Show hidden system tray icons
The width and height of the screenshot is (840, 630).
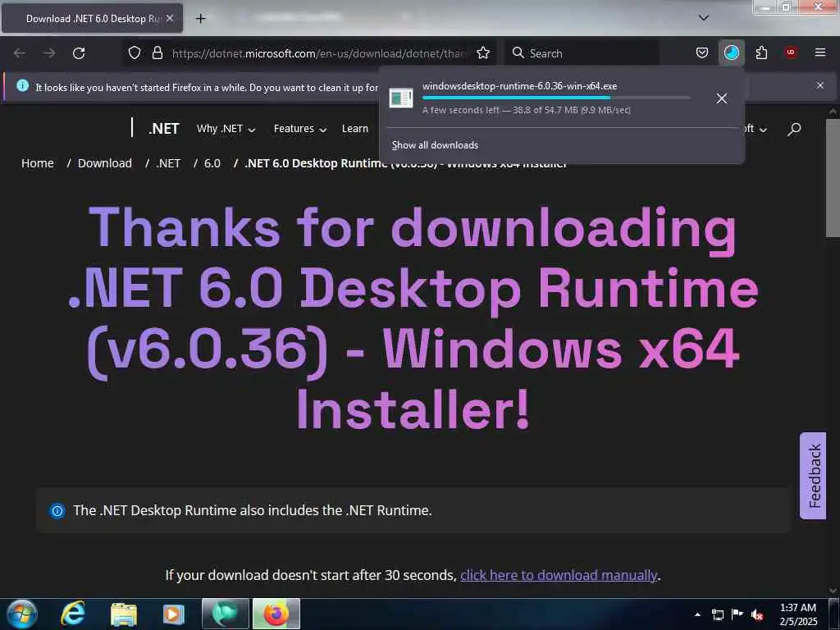tap(697, 614)
